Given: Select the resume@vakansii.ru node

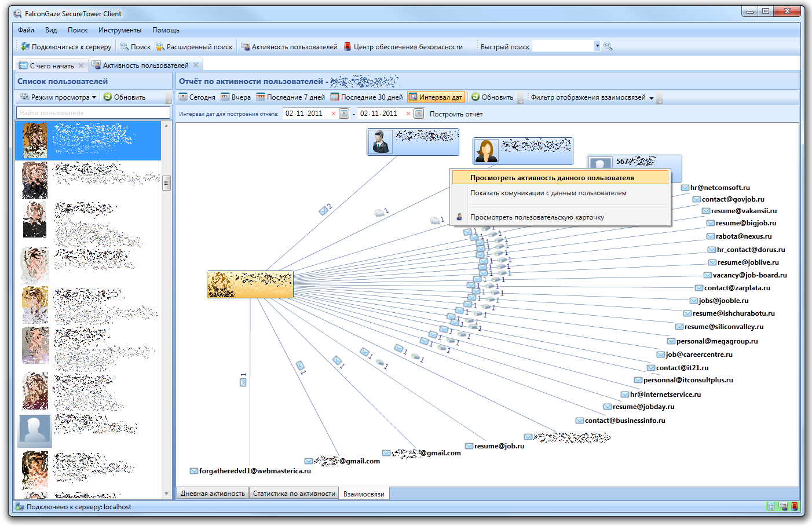Looking at the screenshot, I should pyautogui.click(x=739, y=211).
